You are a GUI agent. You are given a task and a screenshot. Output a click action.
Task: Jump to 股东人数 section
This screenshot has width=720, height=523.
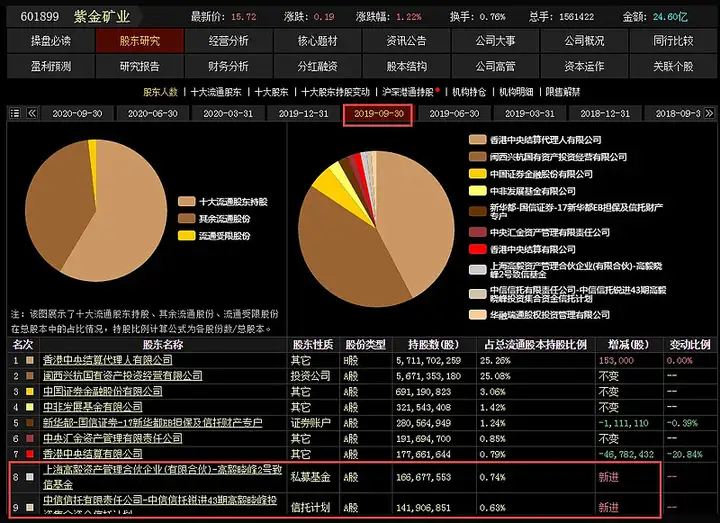click(x=160, y=92)
